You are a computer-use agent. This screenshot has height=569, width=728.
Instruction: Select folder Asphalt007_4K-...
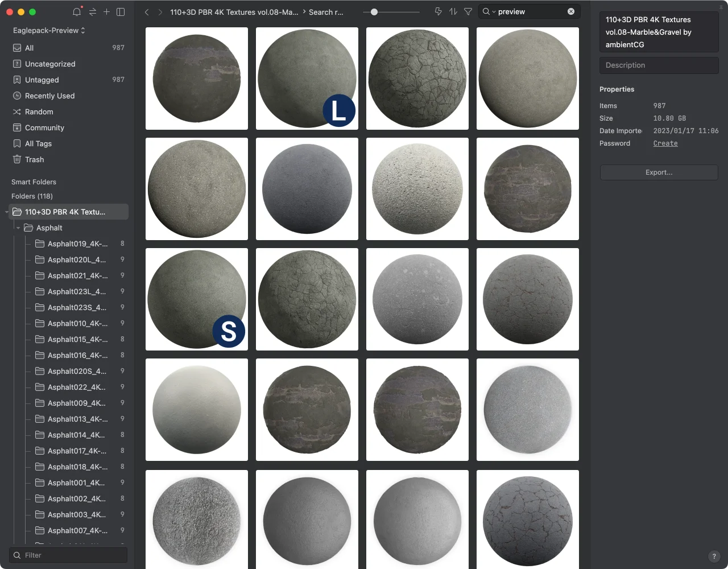pos(77,530)
